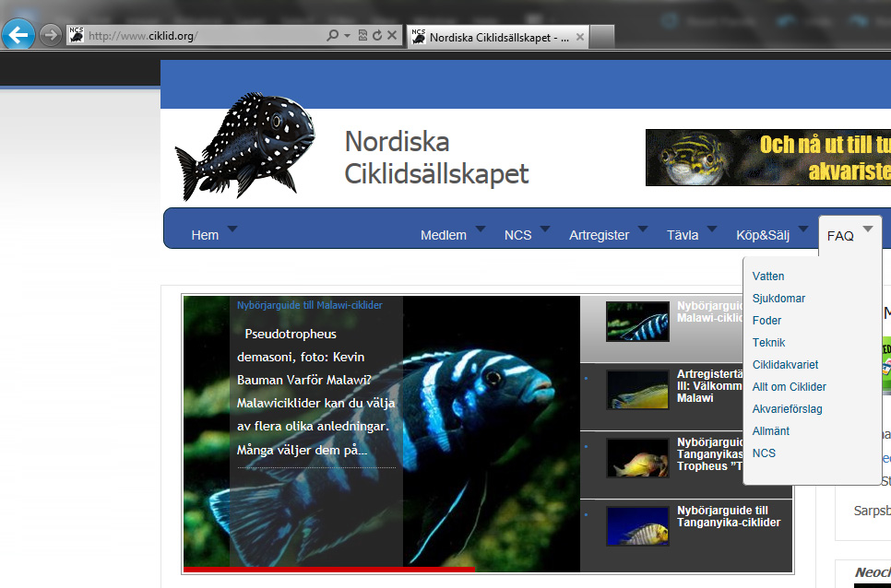Open the Tävla menu item
The width and height of the screenshot is (891, 588).
point(683,235)
